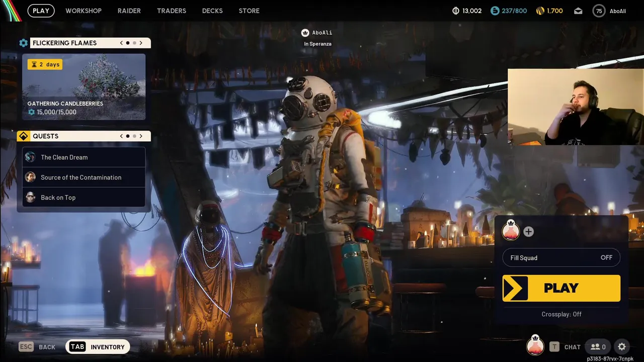This screenshot has height=362, width=644.
Task: Go to next Flickering Flames event page
Action: coord(141,43)
